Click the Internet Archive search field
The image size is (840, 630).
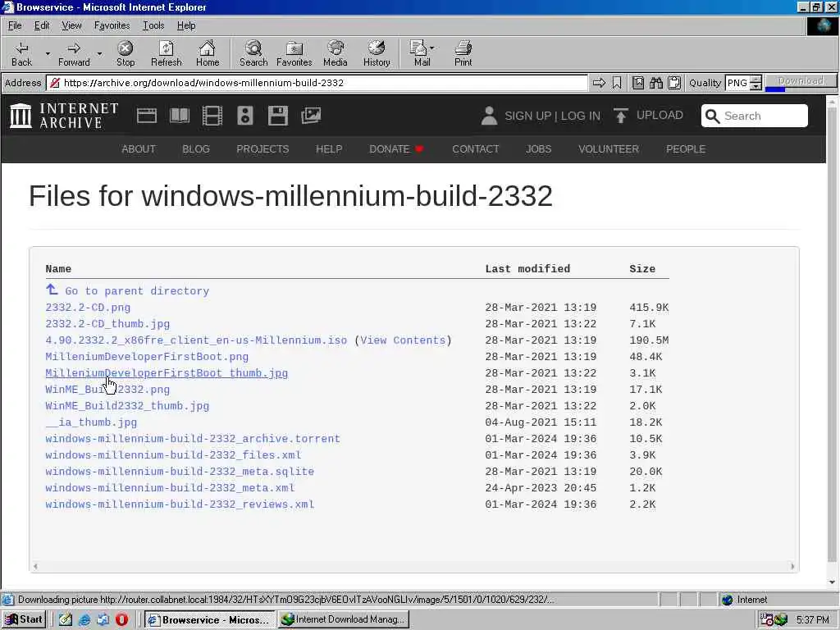(x=755, y=116)
